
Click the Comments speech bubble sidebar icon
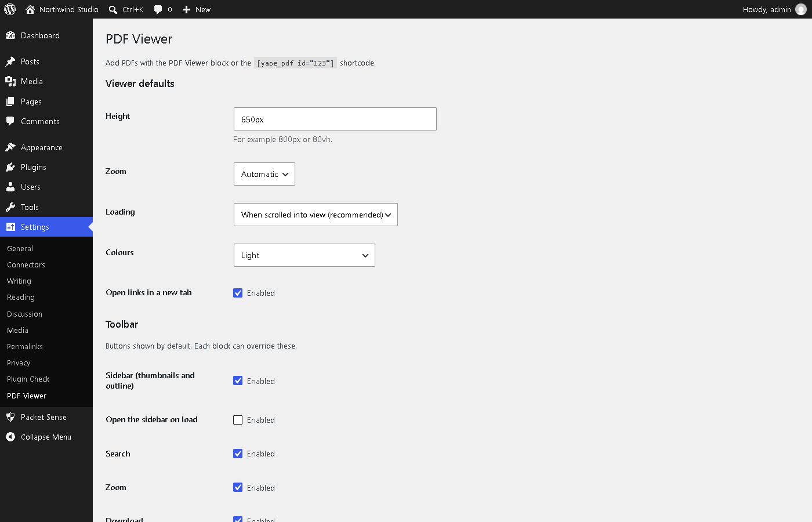pyautogui.click(x=10, y=121)
